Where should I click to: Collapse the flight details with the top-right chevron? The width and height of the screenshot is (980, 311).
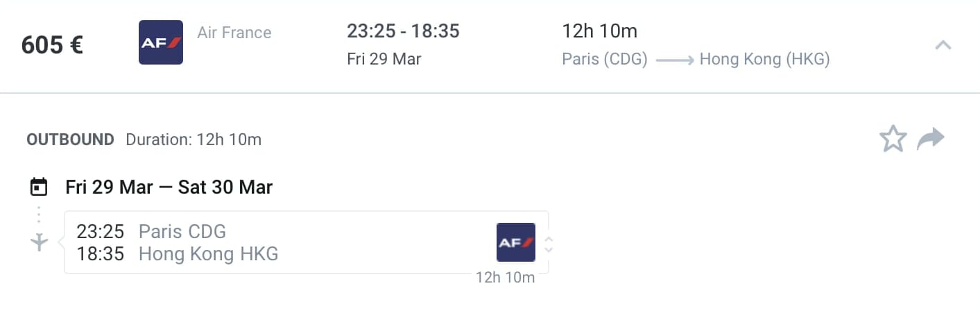tap(943, 45)
